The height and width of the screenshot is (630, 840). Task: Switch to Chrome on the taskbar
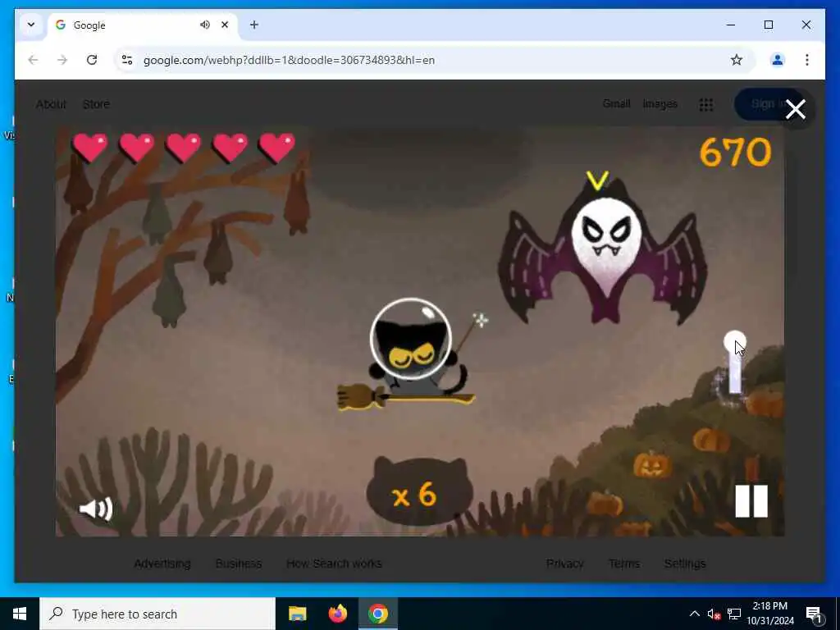[x=377, y=614]
